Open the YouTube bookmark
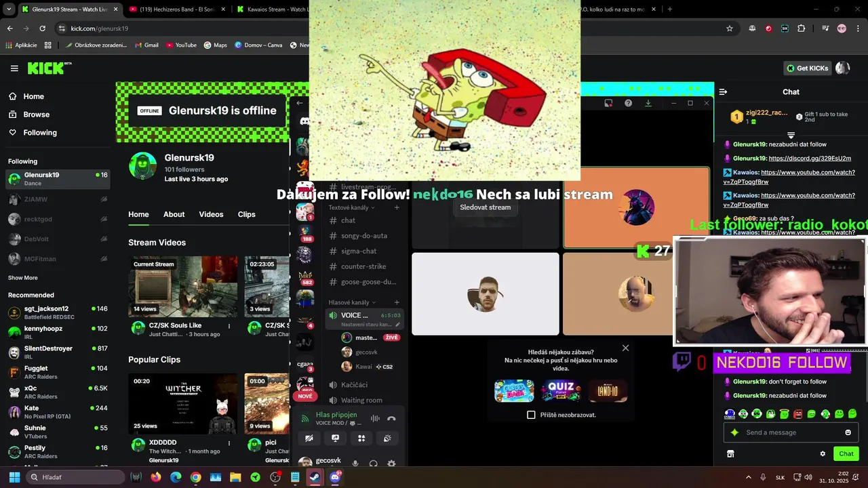Screen dimensions: 868x488 [x=180, y=45]
